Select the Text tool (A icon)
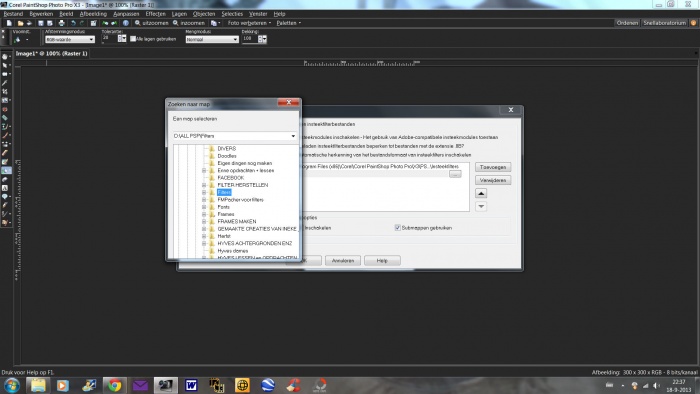The width and height of the screenshot is (700, 394). pyautogui.click(x=5, y=188)
